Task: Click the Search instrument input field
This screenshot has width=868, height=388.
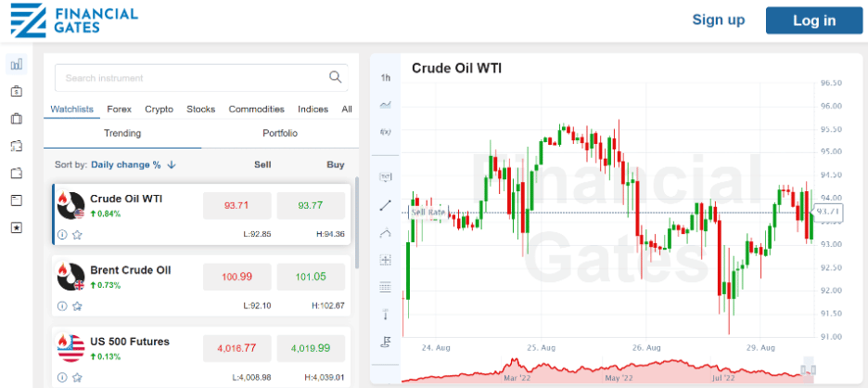Action: pyautogui.click(x=190, y=78)
